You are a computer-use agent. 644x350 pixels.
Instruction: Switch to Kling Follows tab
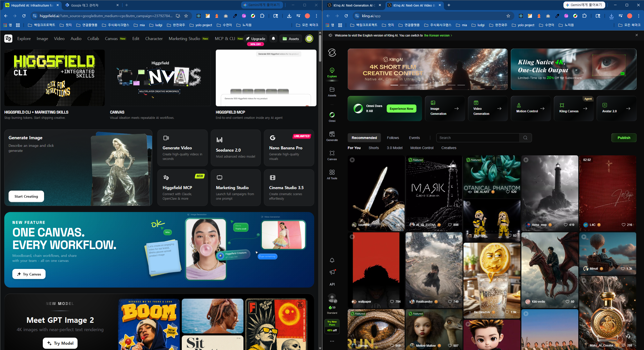[x=393, y=138]
